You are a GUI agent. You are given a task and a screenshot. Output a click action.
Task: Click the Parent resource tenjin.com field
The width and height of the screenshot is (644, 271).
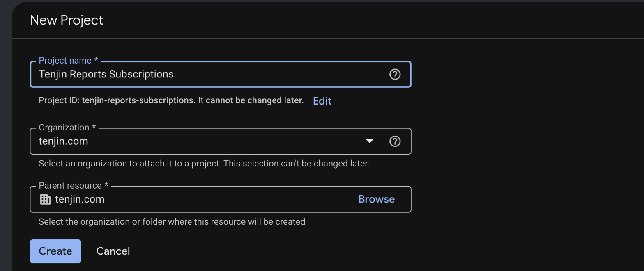[x=221, y=199]
